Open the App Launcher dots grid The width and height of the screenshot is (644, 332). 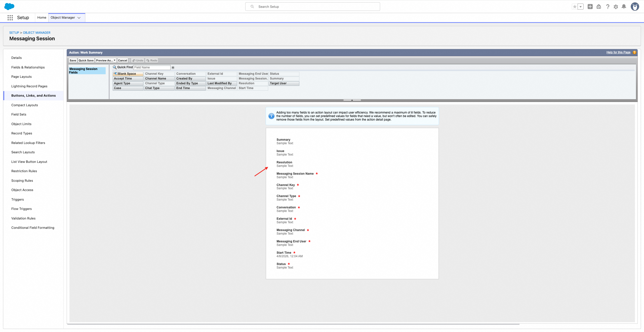click(10, 18)
